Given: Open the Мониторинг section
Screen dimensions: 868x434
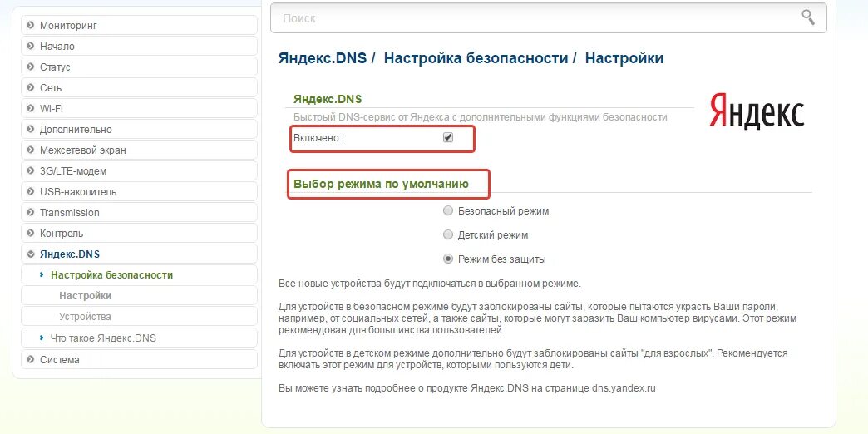Looking at the screenshot, I should (139, 26).
